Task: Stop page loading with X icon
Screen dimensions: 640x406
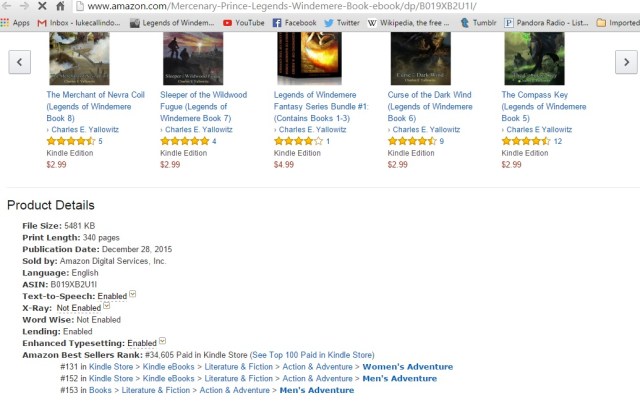Action: (x=42, y=6)
